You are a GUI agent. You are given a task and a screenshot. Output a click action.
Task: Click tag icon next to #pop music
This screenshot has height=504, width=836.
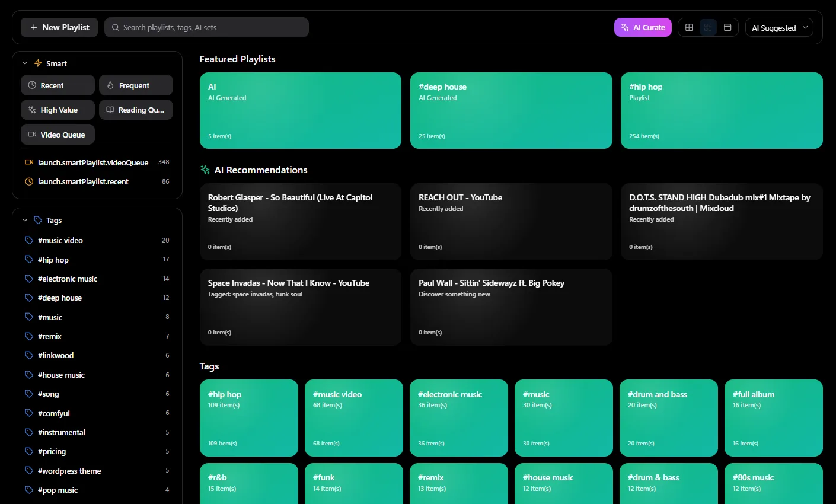coord(29,490)
